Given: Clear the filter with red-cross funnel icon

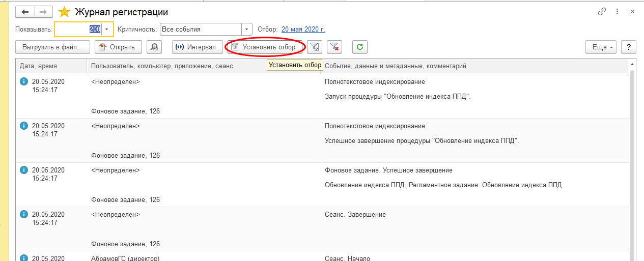Looking at the screenshot, I should click(334, 47).
